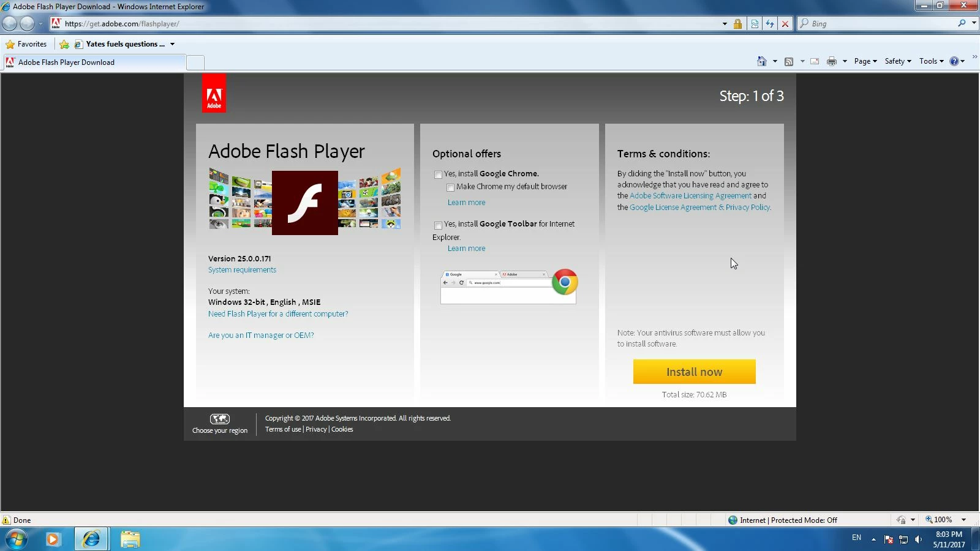980x551 pixels.
Task: Open the Privacy footer link
Action: tap(316, 430)
